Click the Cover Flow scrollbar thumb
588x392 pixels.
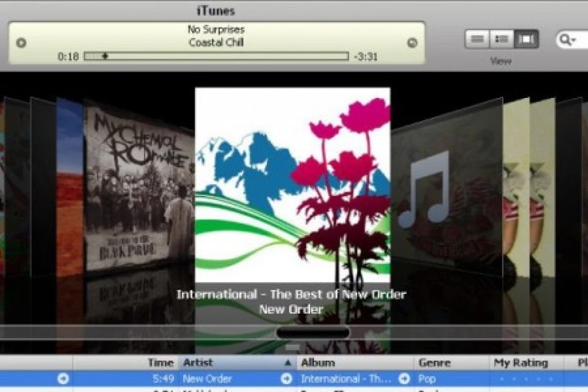pyautogui.click(x=313, y=333)
